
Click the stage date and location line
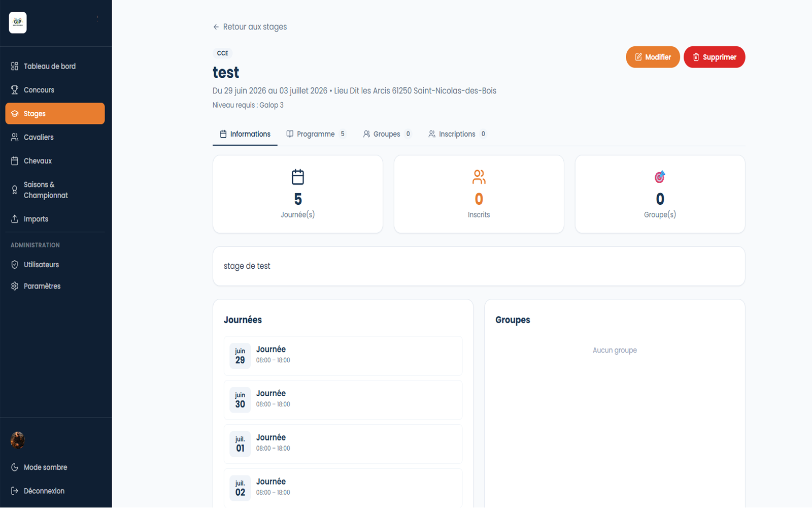click(x=354, y=91)
